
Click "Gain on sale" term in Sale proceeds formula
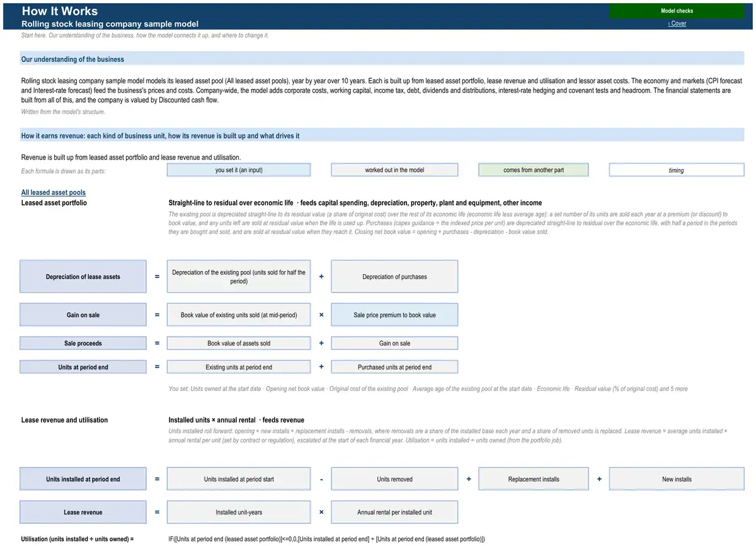(394, 344)
